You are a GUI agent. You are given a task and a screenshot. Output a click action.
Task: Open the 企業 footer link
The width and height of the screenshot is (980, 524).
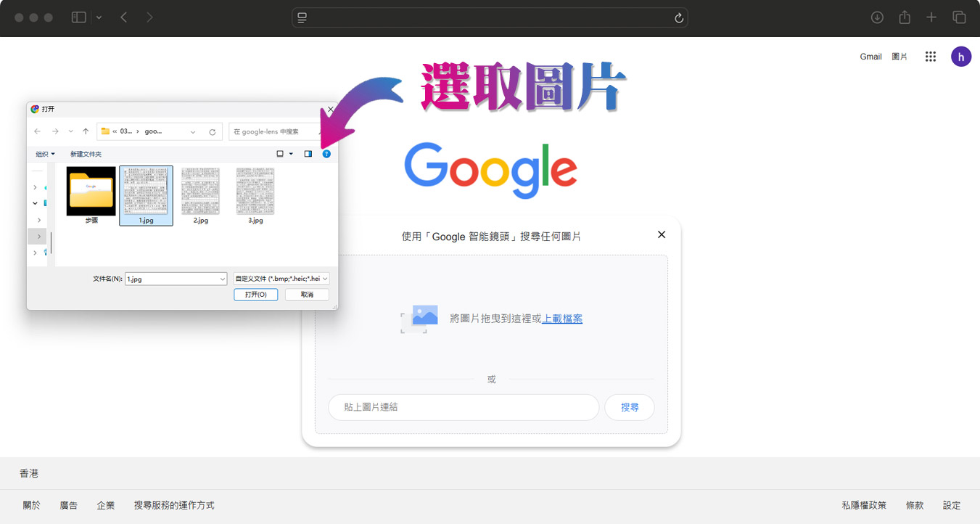click(x=106, y=505)
